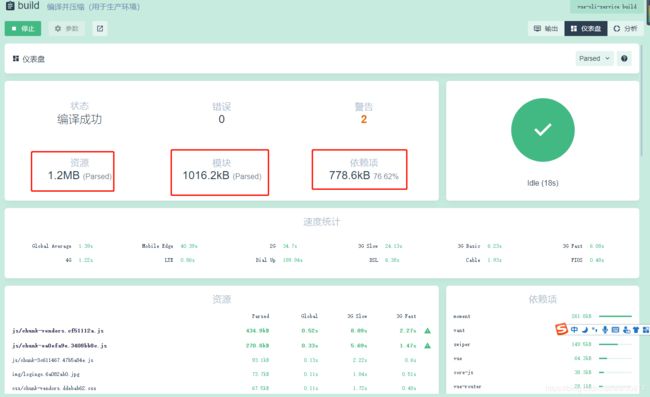The image size is (650, 397).
Task: Open the Sogou soft keyboard icon
Action: click(x=616, y=330)
